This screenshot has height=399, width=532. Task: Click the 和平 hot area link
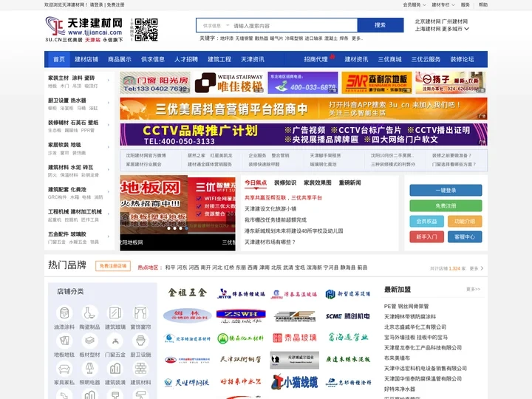(170, 267)
